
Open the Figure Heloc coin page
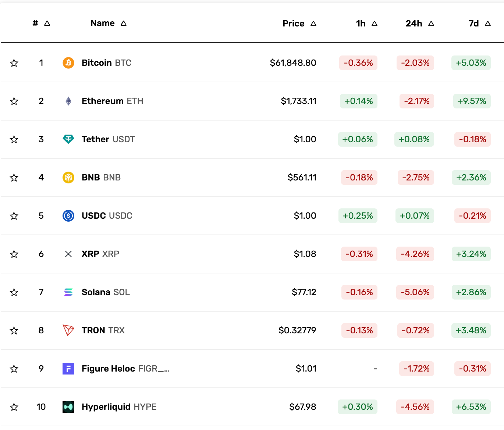click(125, 369)
